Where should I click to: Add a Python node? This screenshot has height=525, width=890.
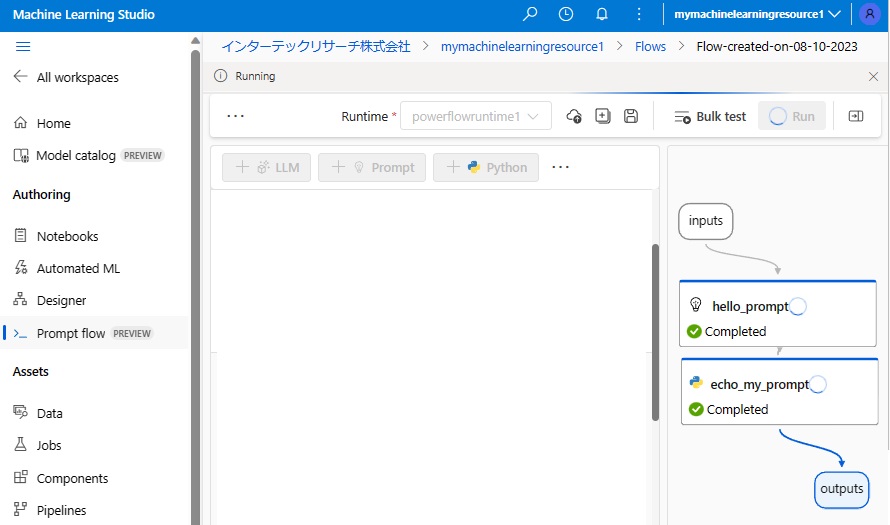[x=486, y=167]
